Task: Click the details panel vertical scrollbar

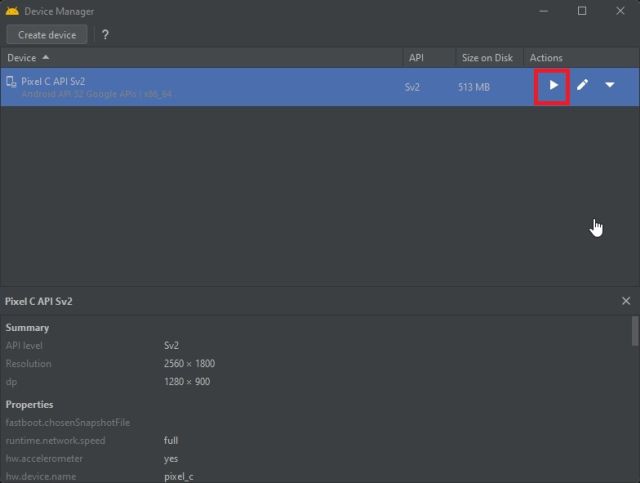Action: 635,331
